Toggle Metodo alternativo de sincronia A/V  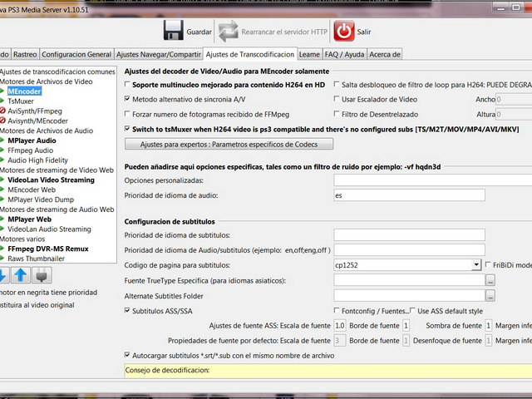pyautogui.click(x=127, y=99)
